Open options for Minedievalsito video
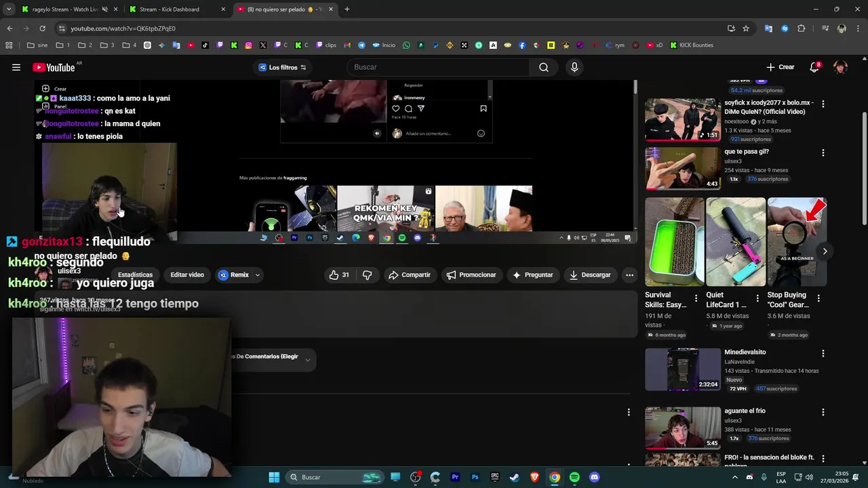The width and height of the screenshot is (868, 488). click(823, 354)
